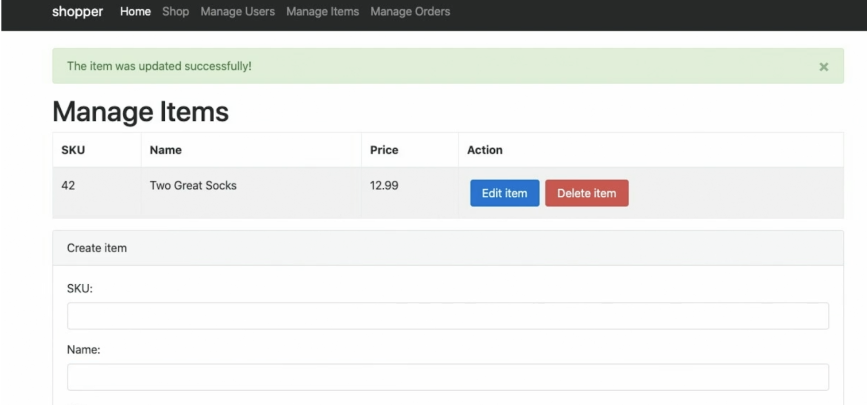
Task: Click the Price column header
Action: (384, 150)
